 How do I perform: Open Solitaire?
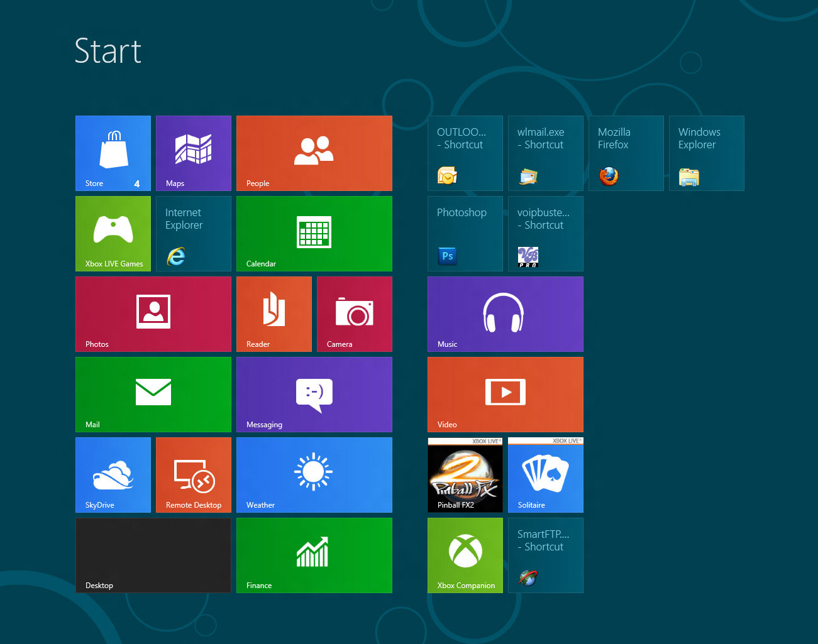pyautogui.click(x=545, y=474)
